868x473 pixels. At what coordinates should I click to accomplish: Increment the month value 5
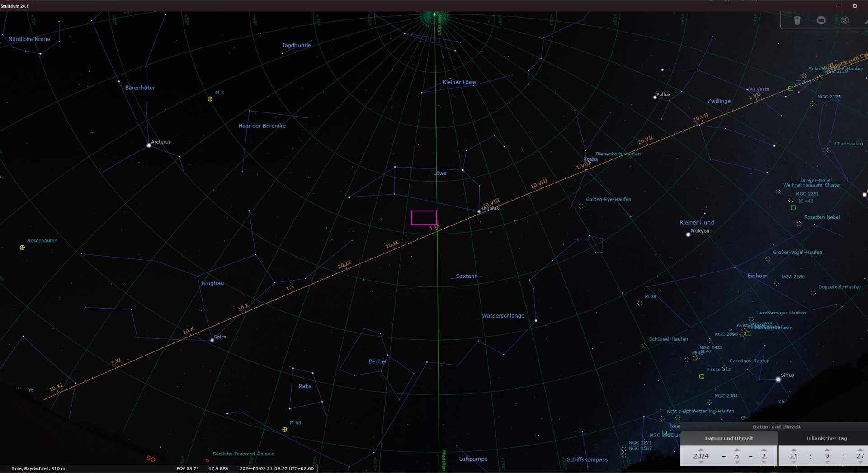(737, 450)
